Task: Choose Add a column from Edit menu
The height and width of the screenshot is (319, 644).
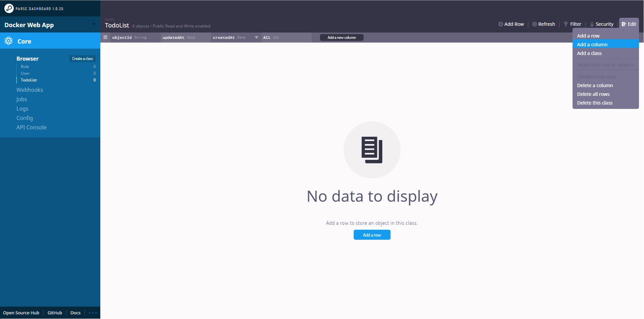Action: click(606, 44)
